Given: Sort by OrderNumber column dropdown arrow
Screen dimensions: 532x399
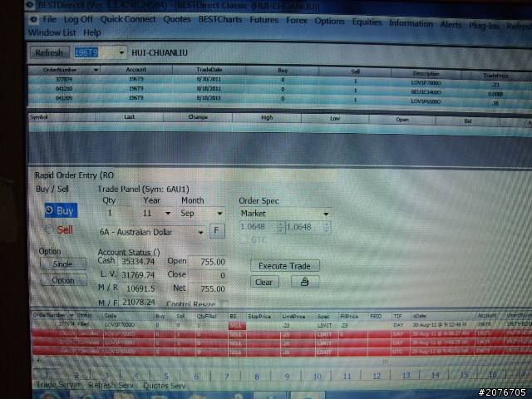Looking at the screenshot, I should click(x=96, y=70).
